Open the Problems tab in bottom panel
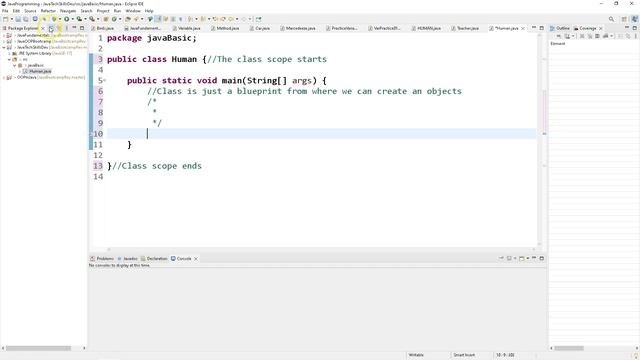This screenshot has height=360, width=640. pos(102,259)
